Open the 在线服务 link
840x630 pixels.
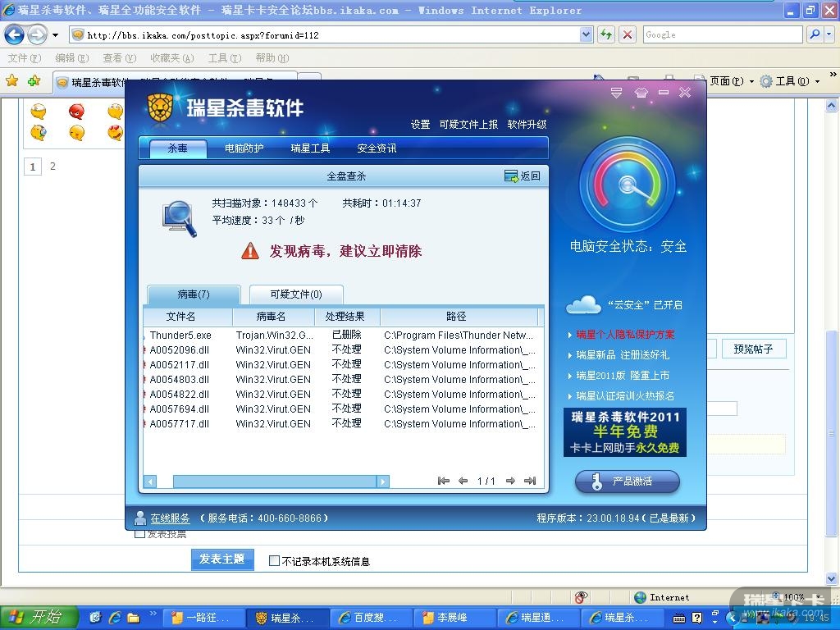point(170,518)
